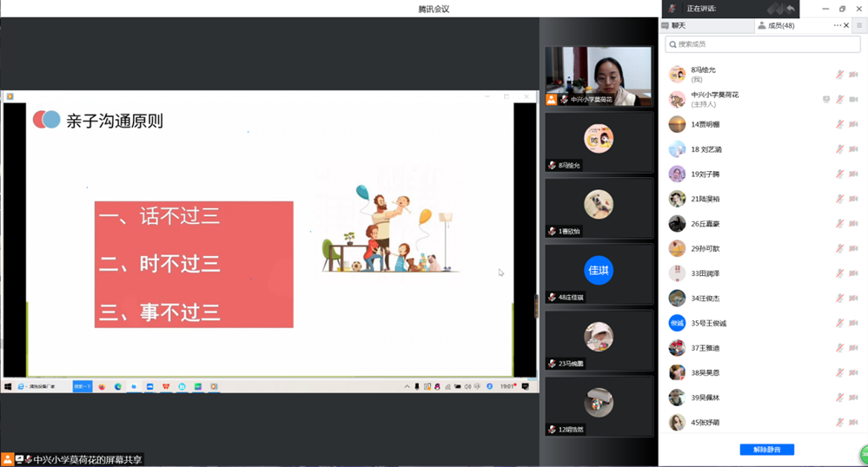The height and width of the screenshot is (467, 868).
Task: Click the avatar of 45张妤萌
Action: (x=677, y=422)
